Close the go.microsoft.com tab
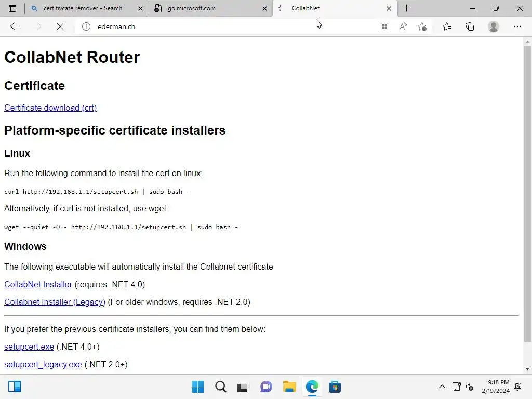This screenshot has height=399, width=532. point(264,8)
